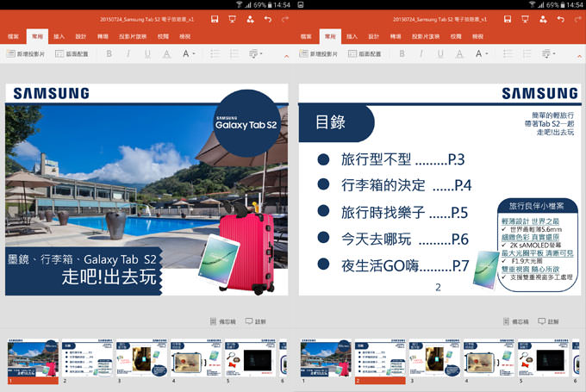Open share options in the cover slide window
The width and height of the screenshot is (586, 392).
tap(250, 18)
